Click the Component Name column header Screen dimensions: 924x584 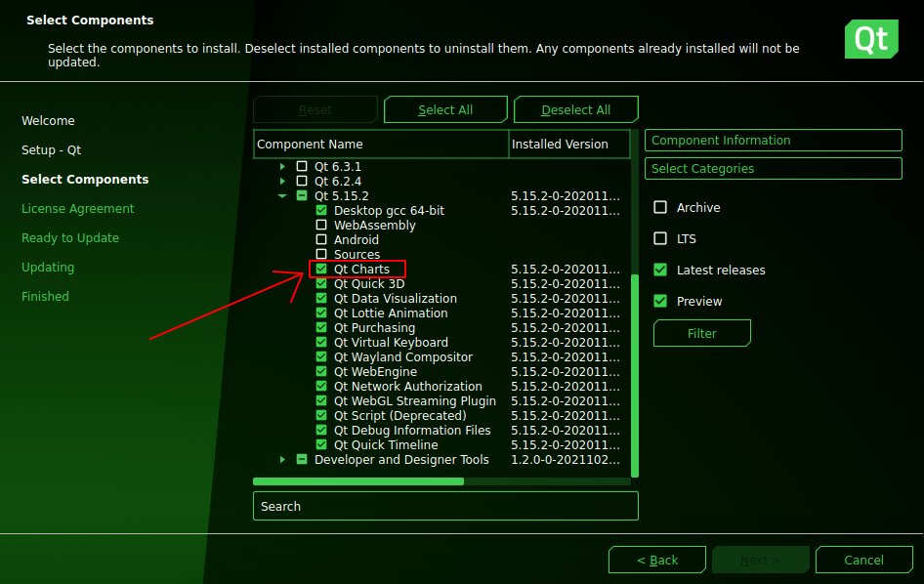click(x=381, y=145)
